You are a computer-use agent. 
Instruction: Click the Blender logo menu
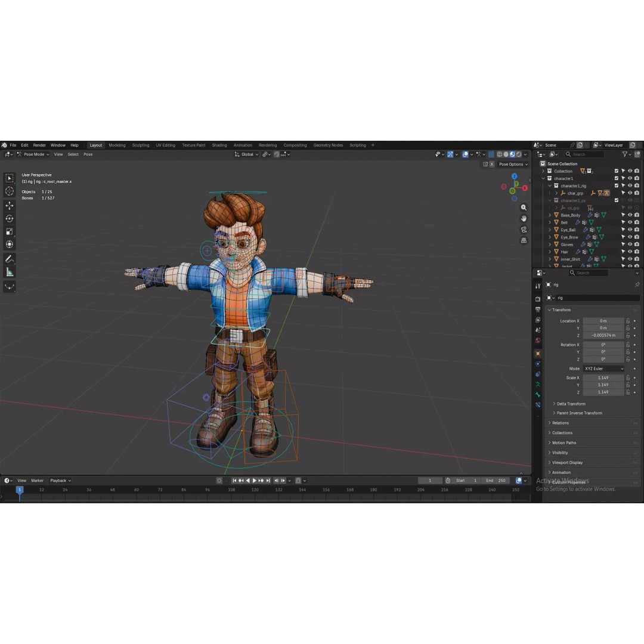coord(4,145)
